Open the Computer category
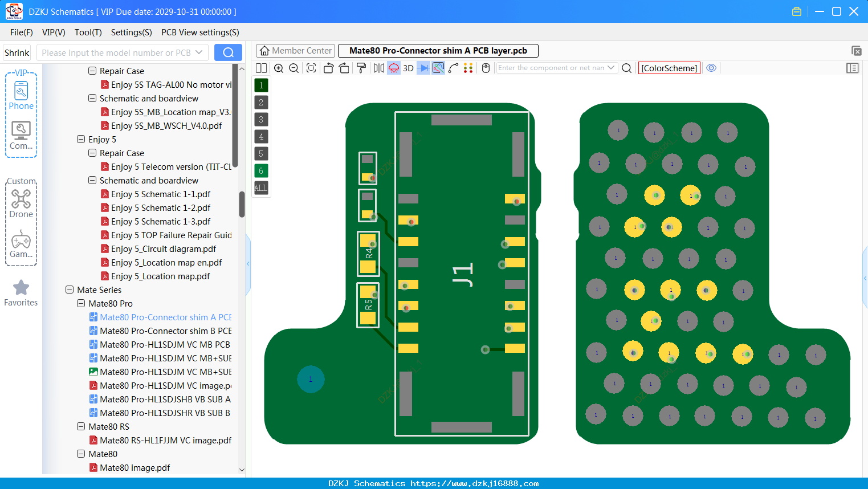 coord(21,136)
